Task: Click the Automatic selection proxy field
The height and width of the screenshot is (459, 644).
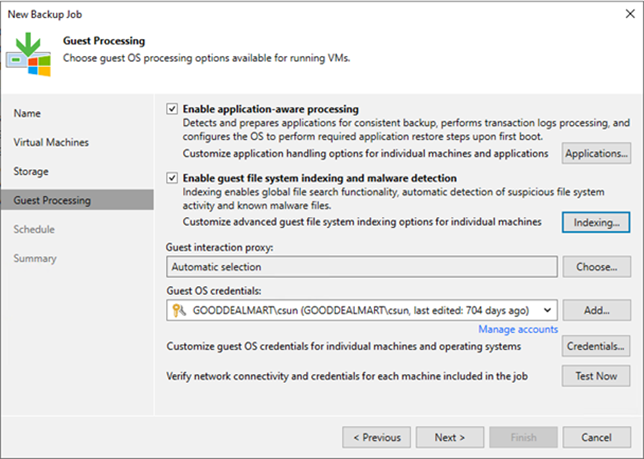Action: pos(362,267)
